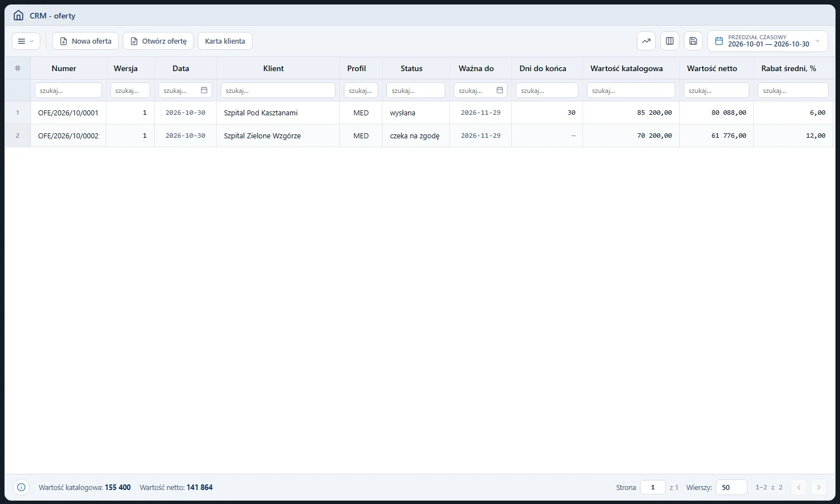
Task: Select offer OFE/2026/10/0001
Action: click(68, 113)
